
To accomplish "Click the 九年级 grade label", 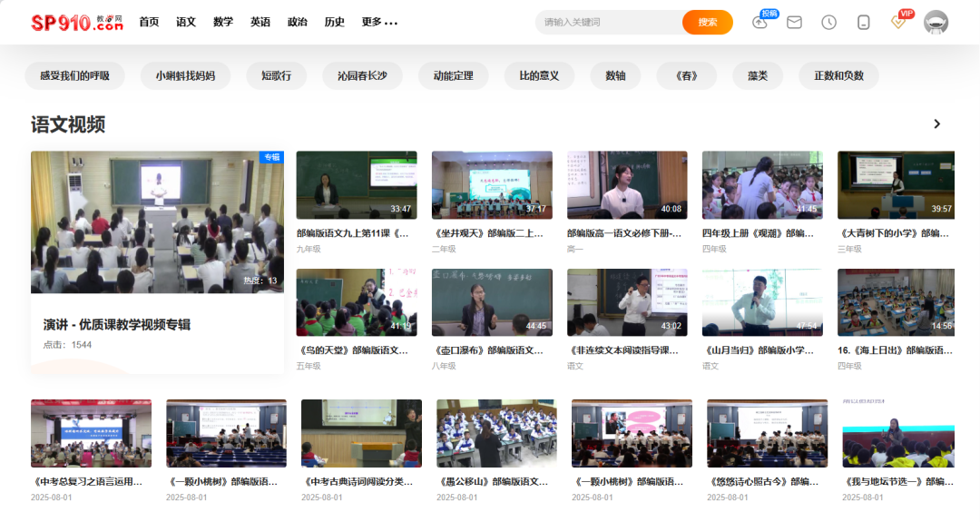I will coord(309,249).
